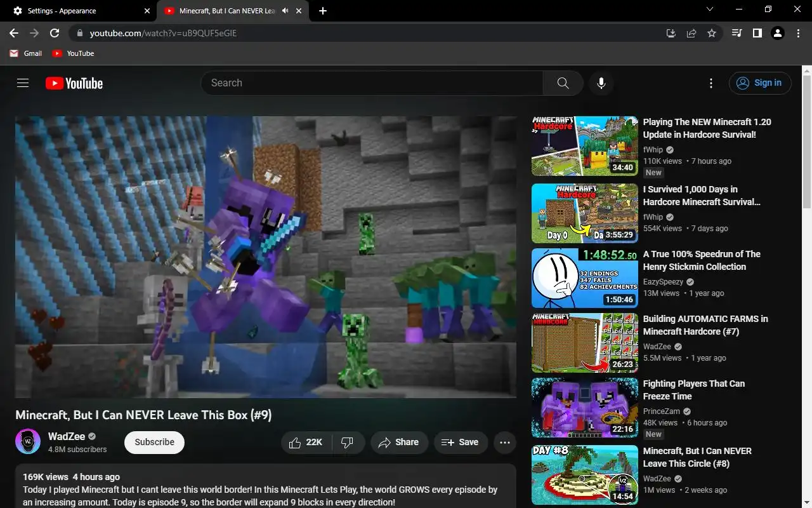
Task: Go back in browser history
Action: [14, 33]
